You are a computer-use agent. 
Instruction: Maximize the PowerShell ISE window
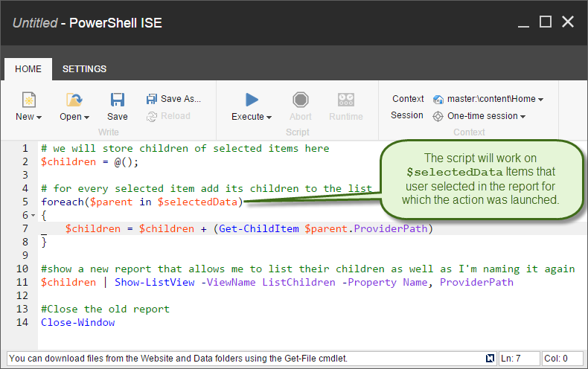[545, 22]
